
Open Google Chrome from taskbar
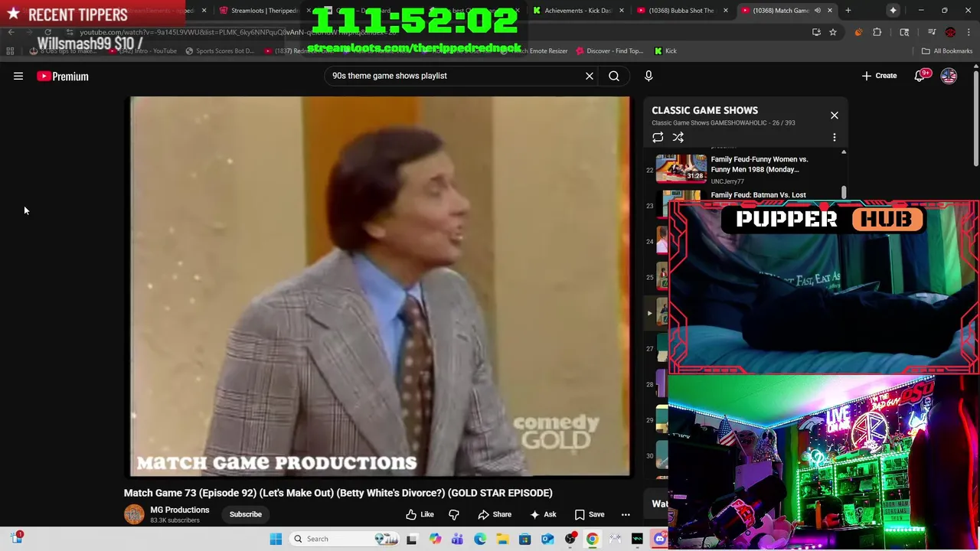pos(592,539)
